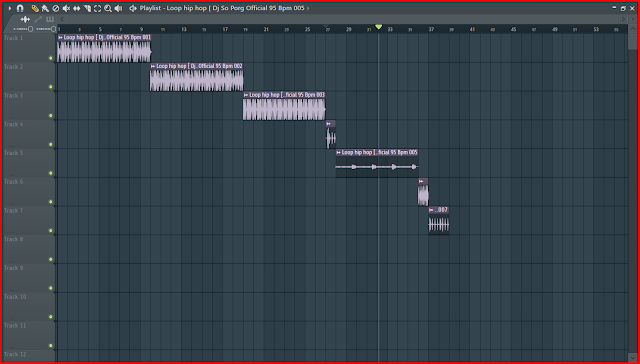Image resolution: width=640 pixels, height=364 pixels.
Task: Open the magnet snap settings
Action: 20,8
